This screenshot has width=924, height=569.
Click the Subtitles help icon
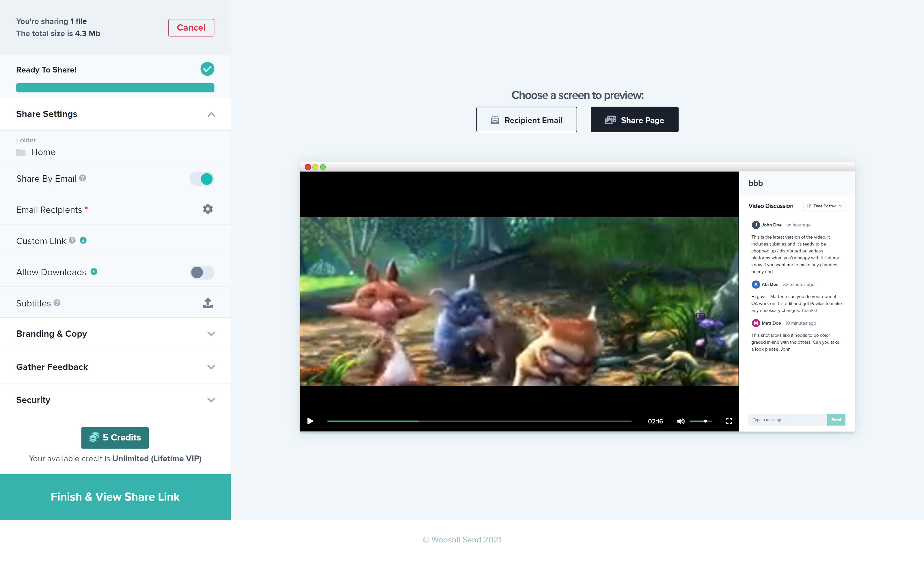[57, 303]
